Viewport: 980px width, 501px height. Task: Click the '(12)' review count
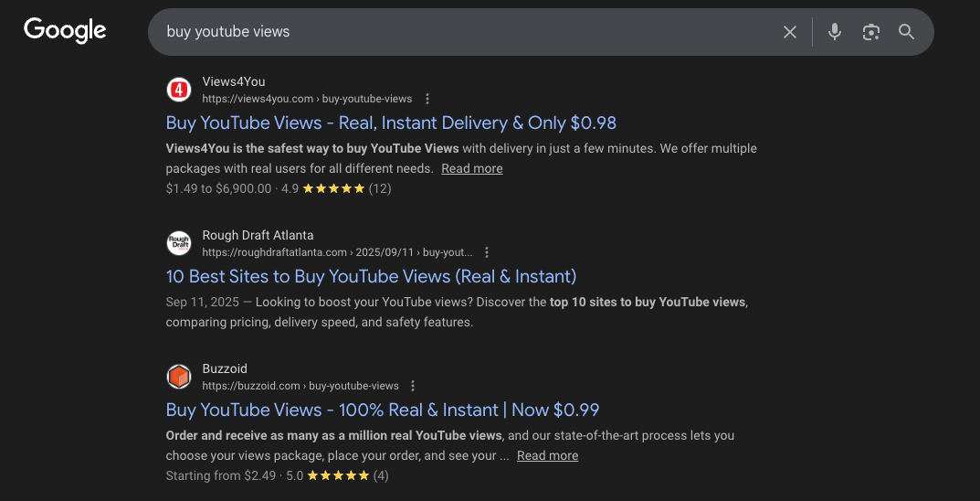[x=380, y=189]
